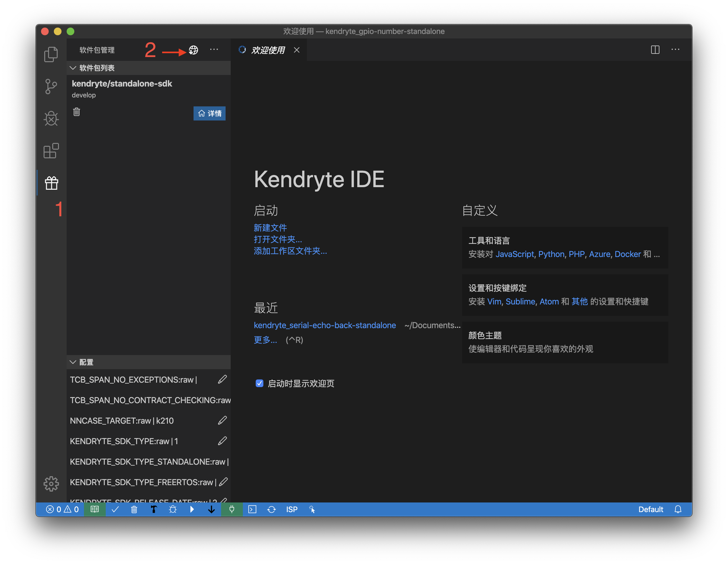Image resolution: width=728 pixels, height=564 pixels.
Task: Click the bug debug icon in status bar
Action: point(173,509)
